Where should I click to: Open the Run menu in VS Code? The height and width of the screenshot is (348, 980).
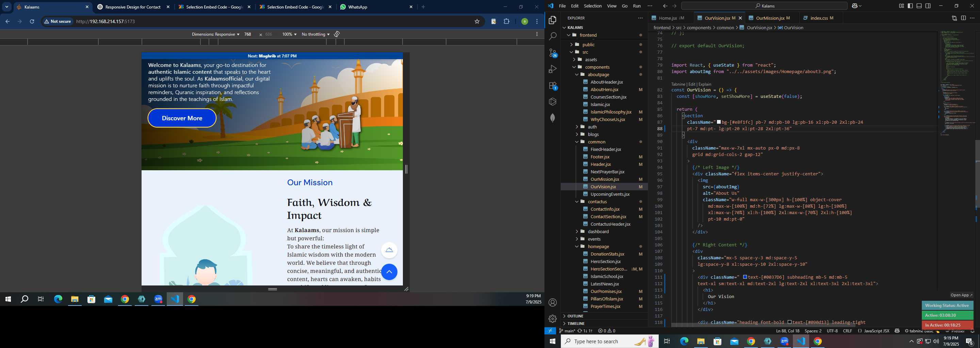tap(637, 6)
